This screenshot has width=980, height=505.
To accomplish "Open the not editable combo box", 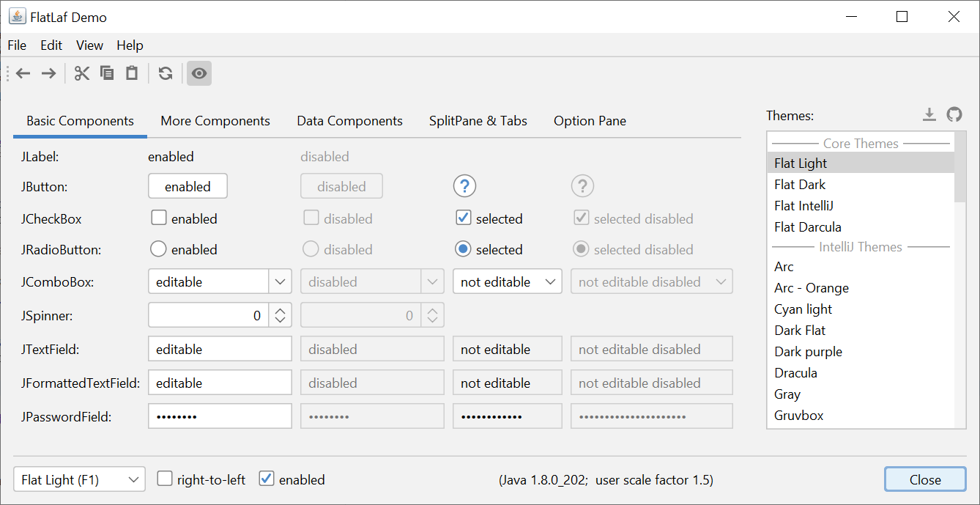I will click(507, 281).
